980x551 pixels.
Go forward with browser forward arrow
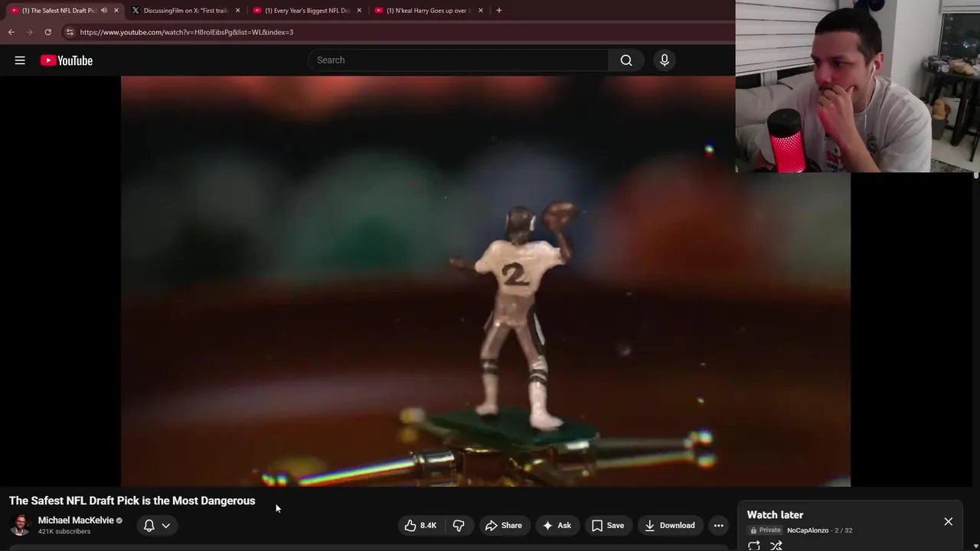point(29,32)
